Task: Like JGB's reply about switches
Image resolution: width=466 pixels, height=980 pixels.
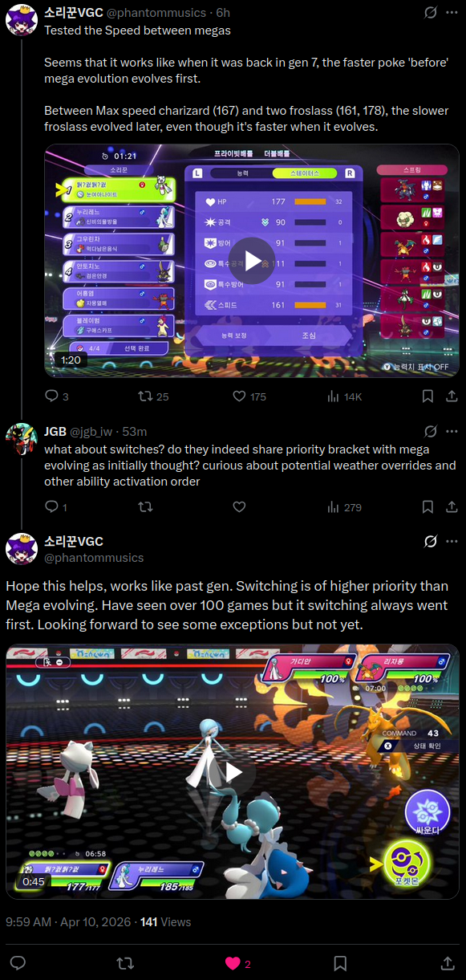Action: click(x=239, y=506)
